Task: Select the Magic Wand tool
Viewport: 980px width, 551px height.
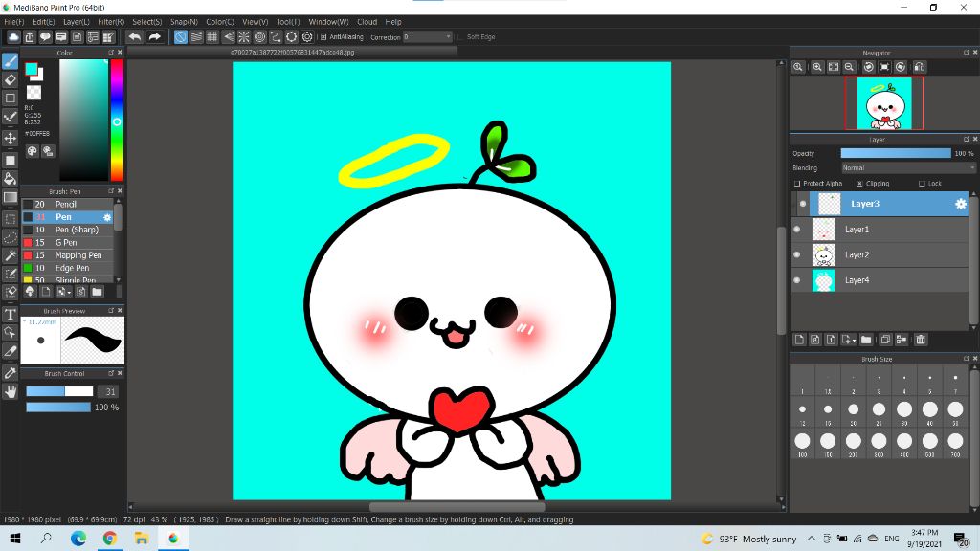Action: pos(10,255)
